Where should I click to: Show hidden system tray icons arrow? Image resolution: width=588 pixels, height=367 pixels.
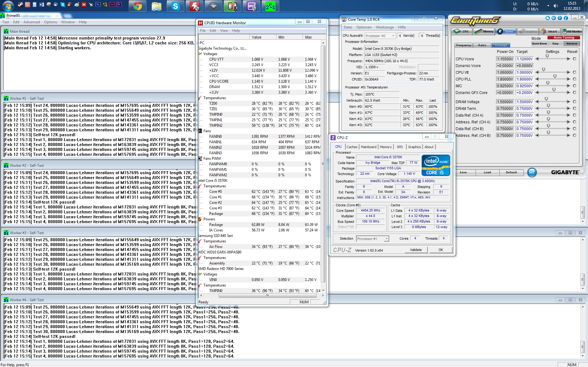pyautogui.click(x=548, y=6)
